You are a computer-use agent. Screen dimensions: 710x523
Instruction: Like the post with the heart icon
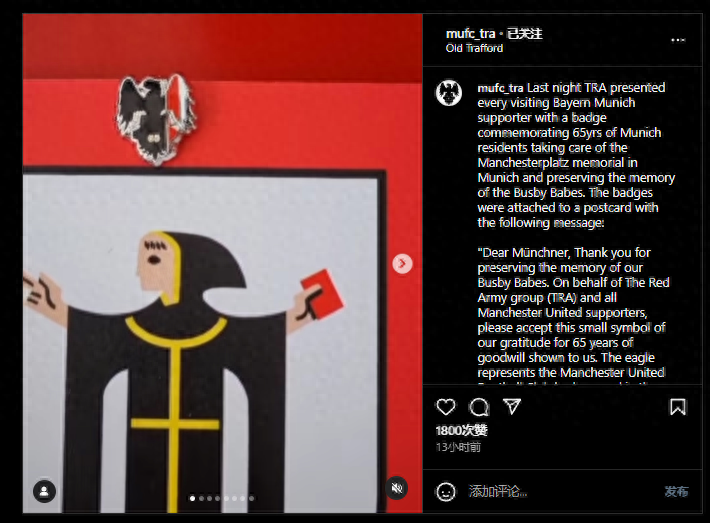click(446, 407)
